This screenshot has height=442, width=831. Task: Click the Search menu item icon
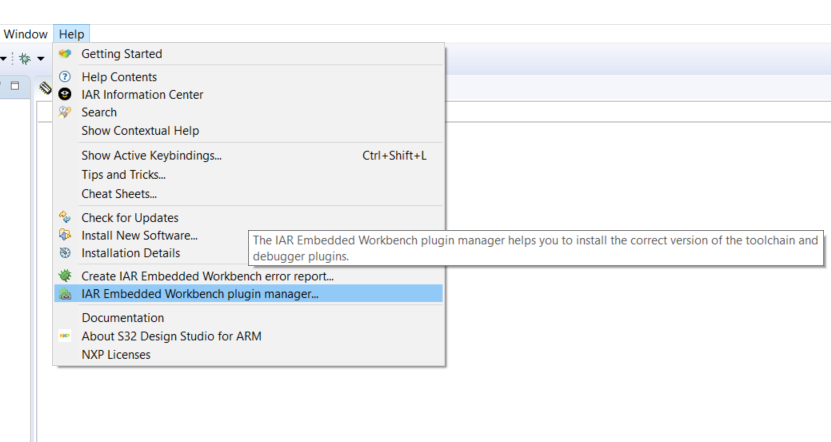[65, 112]
